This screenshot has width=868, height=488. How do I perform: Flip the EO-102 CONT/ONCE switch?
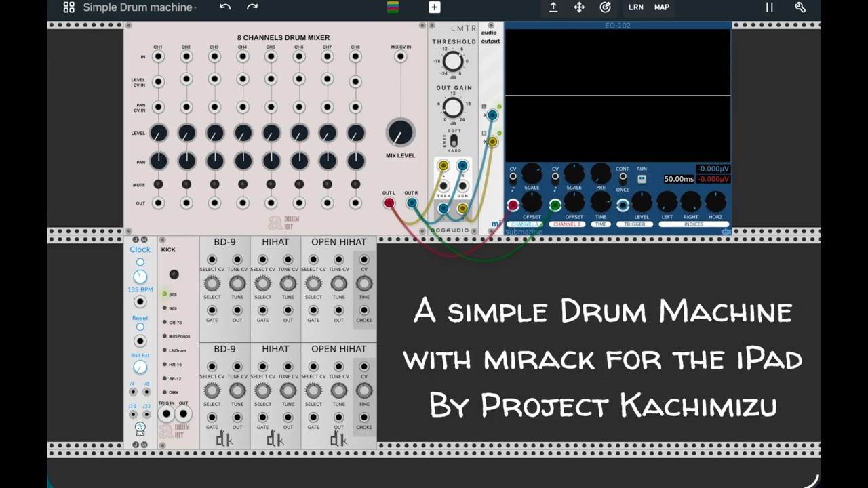click(x=623, y=178)
